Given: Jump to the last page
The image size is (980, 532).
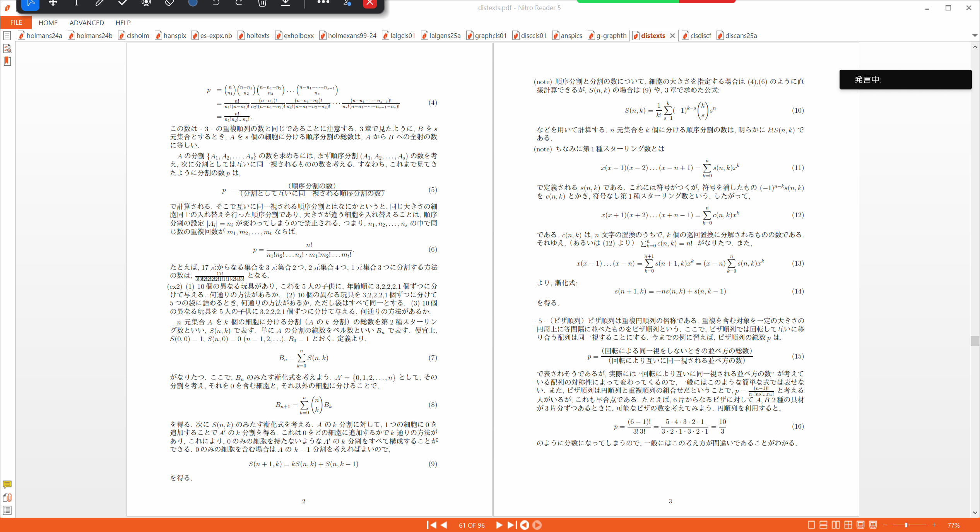Looking at the screenshot, I should tap(511, 525).
